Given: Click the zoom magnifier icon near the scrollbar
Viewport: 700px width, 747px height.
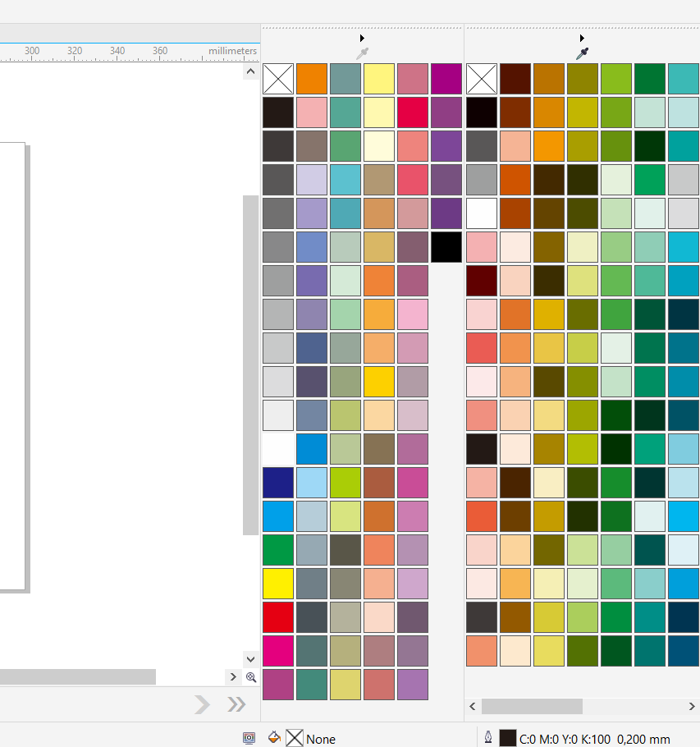Looking at the screenshot, I should pos(251,677).
